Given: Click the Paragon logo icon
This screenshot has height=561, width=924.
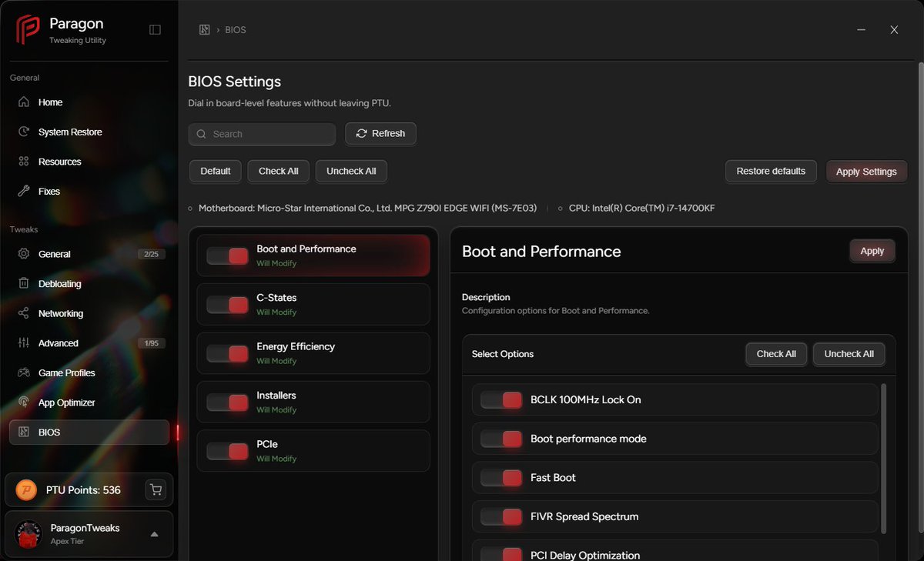Looking at the screenshot, I should click(28, 30).
